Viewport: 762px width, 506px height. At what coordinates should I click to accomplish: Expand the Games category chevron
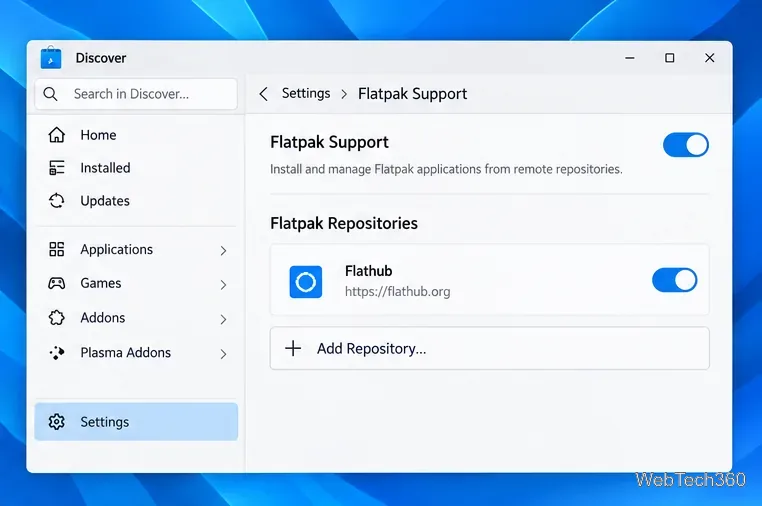[x=224, y=284]
